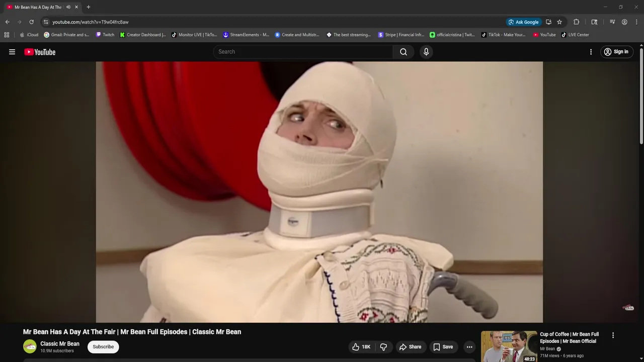Open LIVE Center bookmark

(575, 35)
